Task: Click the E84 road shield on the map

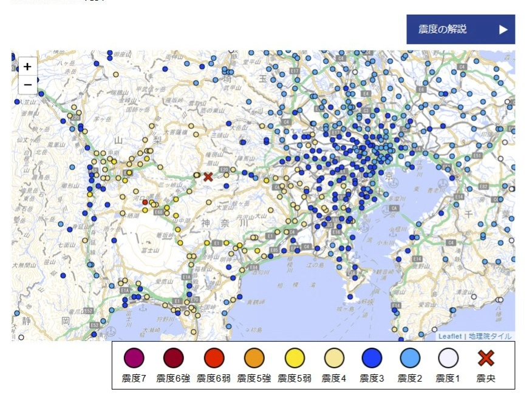Action: 254,268
